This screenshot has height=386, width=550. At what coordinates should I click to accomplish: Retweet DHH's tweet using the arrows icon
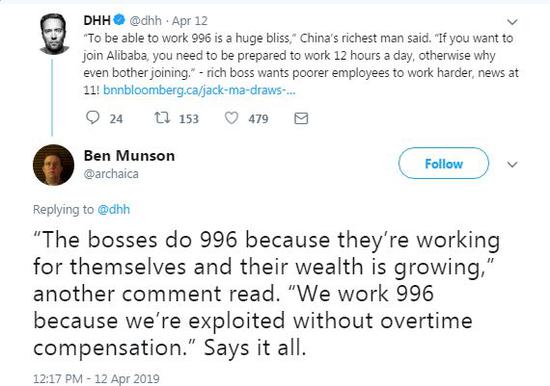coord(162,118)
